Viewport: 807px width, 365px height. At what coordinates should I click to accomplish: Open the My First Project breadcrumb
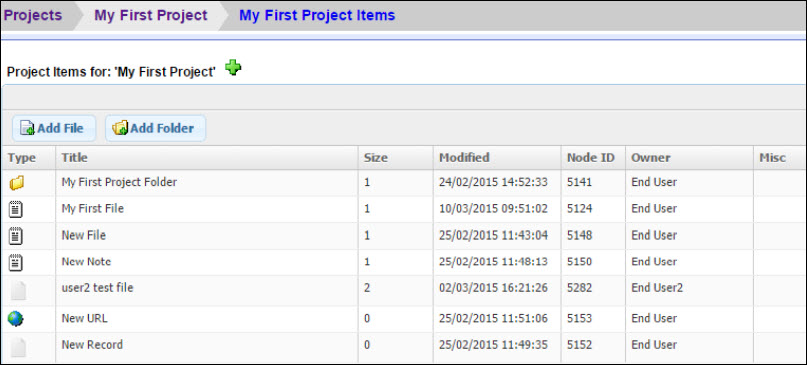tap(151, 15)
